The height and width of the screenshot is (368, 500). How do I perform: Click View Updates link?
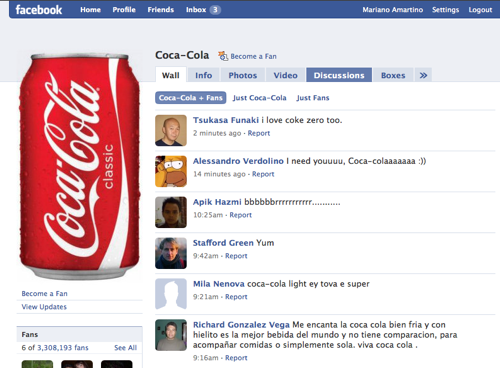pos(44,307)
